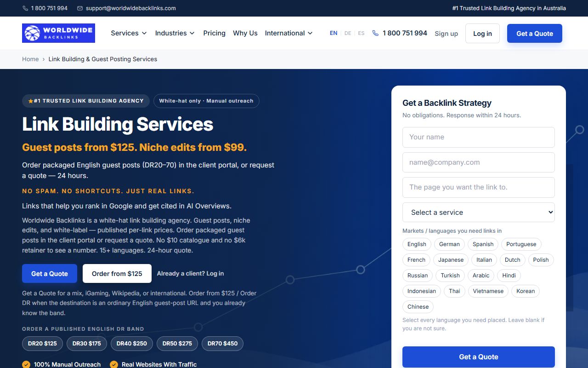Switch site language to DE
Viewport: 588px width, 368px height.
coord(348,33)
